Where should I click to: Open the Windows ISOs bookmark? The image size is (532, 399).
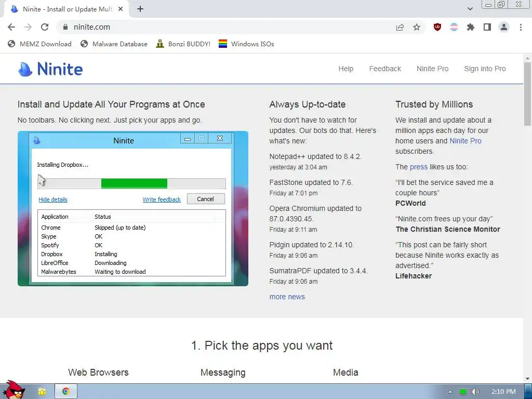(x=246, y=44)
